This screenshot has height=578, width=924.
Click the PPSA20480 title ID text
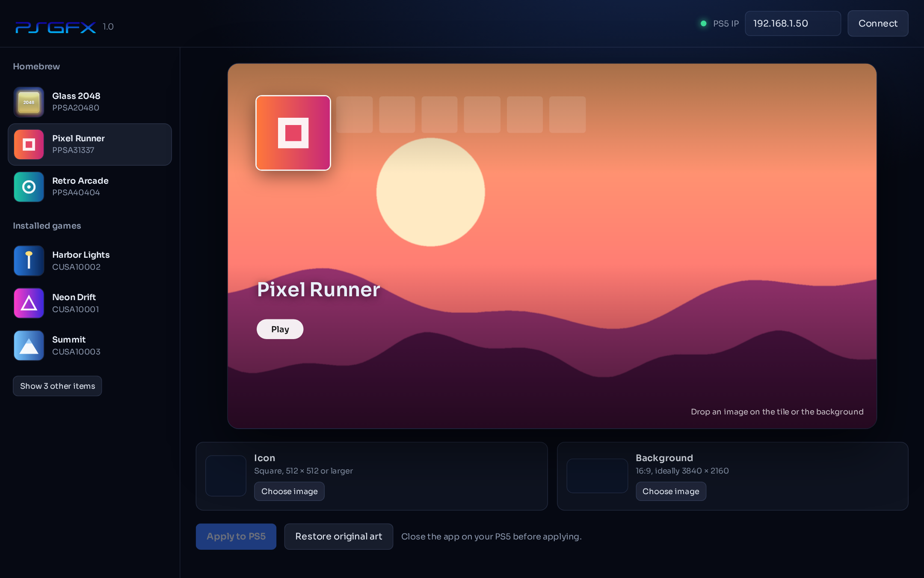pos(76,108)
